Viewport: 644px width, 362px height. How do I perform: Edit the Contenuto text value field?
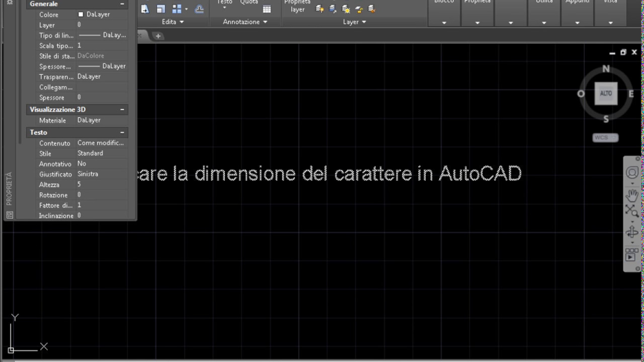pos(102,143)
